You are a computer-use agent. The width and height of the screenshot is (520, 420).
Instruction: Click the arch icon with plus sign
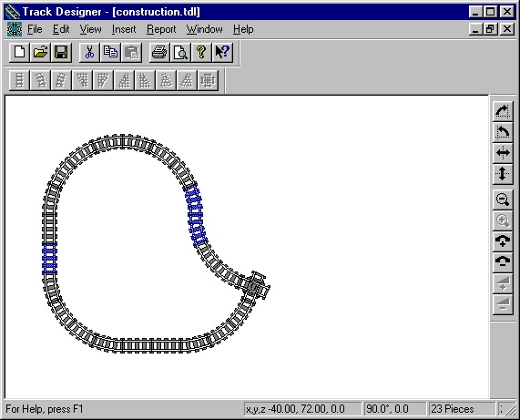tap(503, 241)
